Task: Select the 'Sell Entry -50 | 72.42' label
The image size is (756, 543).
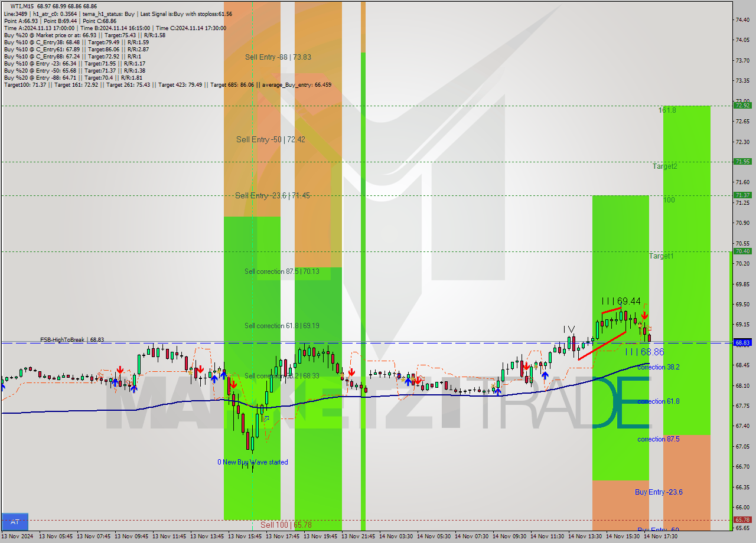Action: tap(271, 140)
